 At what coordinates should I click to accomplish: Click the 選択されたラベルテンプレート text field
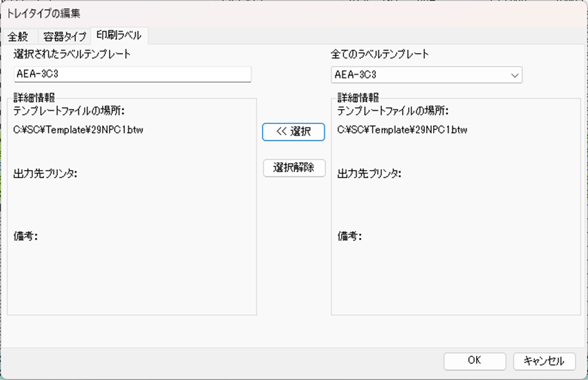pyautogui.click(x=133, y=75)
